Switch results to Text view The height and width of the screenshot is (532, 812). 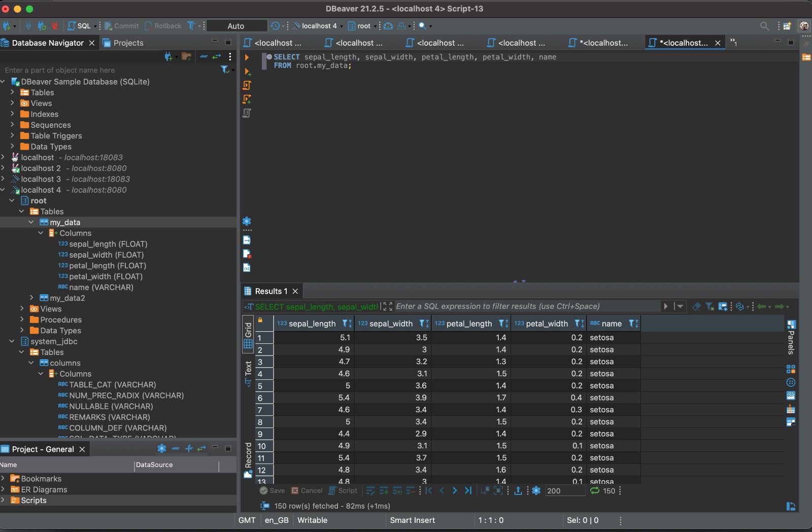coord(248,374)
